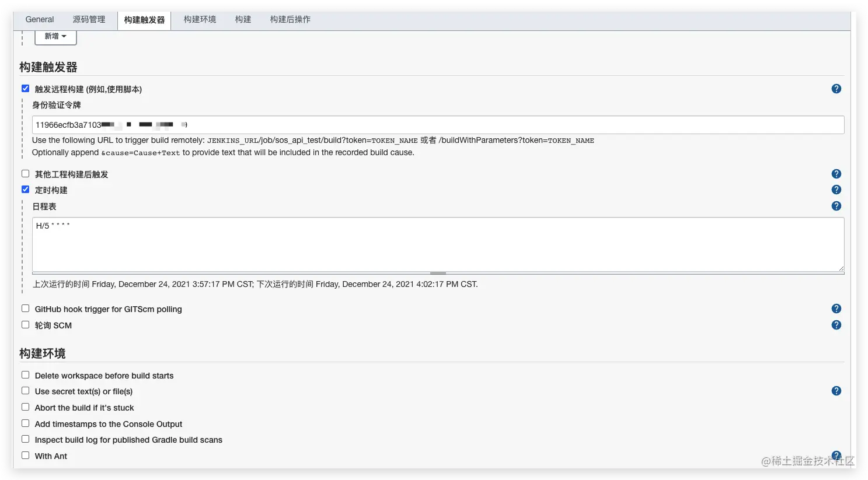Check Delete workspace before build starts
Image resolution: width=868 pixels, height=480 pixels.
[x=25, y=375]
